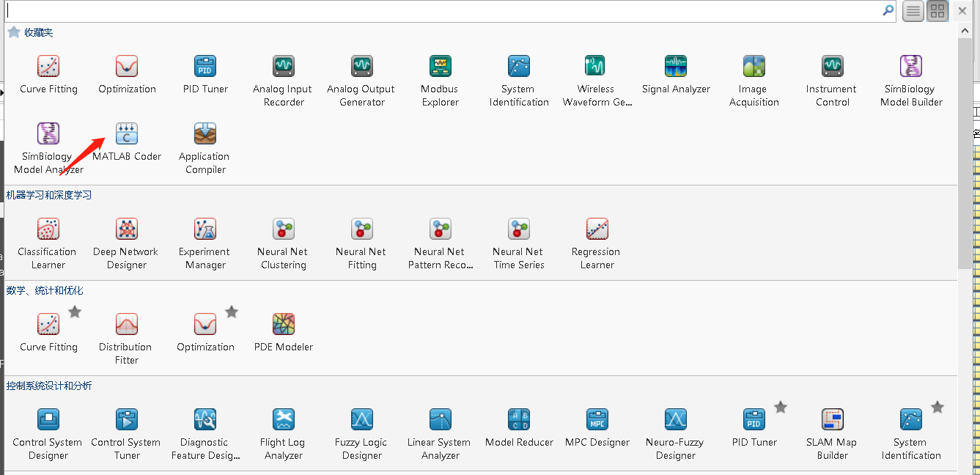Launch Application Compiler
Screen dimensions: 980x475
(x=205, y=148)
